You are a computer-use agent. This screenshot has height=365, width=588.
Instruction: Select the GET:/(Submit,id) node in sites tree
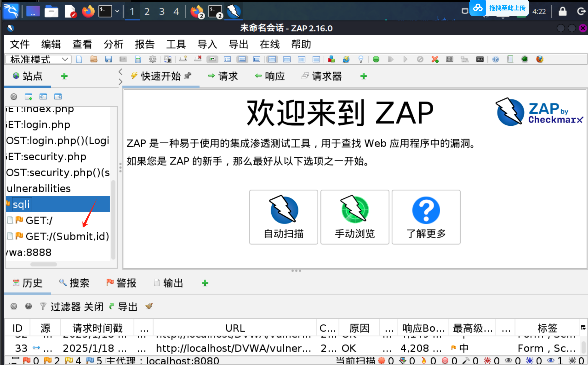click(x=67, y=236)
